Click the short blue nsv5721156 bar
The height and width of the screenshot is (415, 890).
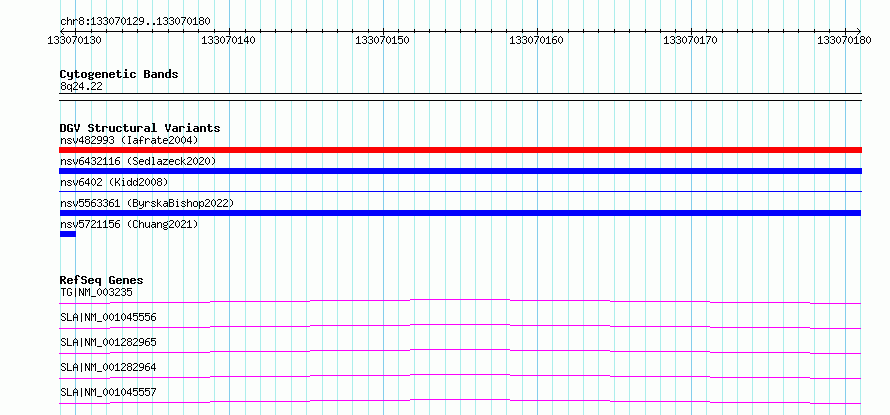(x=68, y=234)
